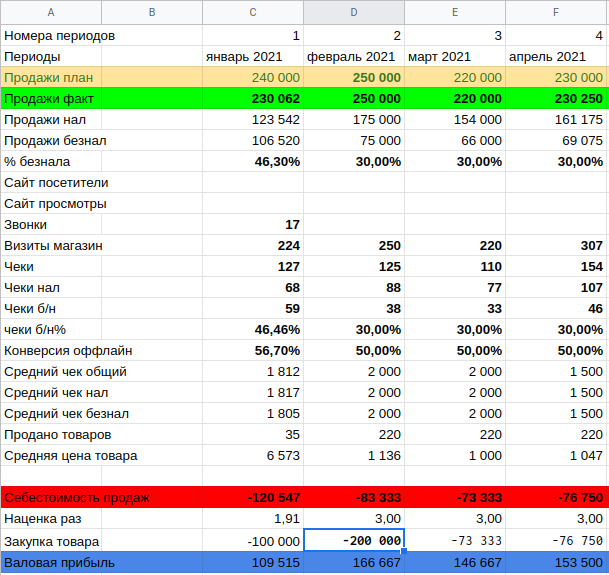Select cash sales value 161 175
This screenshot has height=575, width=609.
click(x=557, y=119)
